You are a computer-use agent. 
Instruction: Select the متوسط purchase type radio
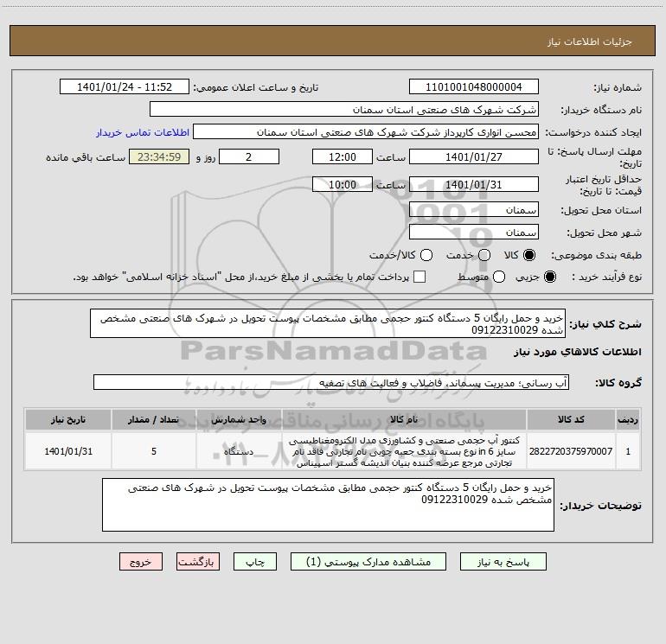499,277
